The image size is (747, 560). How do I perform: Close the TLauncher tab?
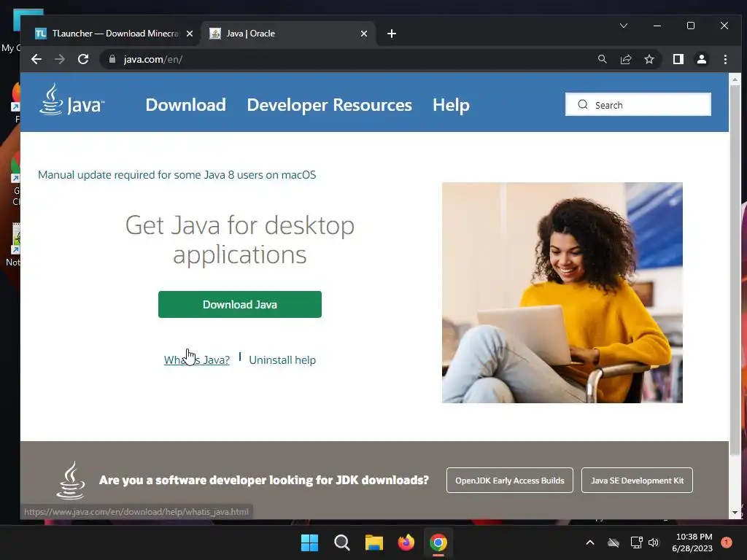click(x=190, y=34)
